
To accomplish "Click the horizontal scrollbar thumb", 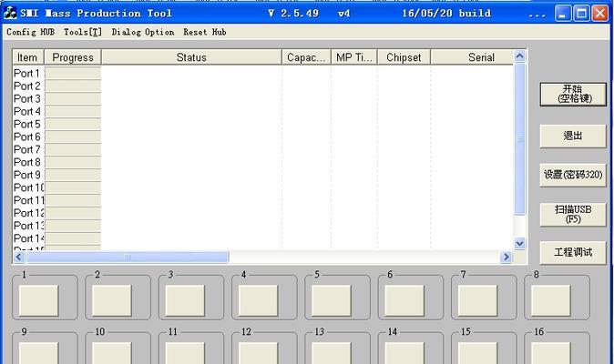I will (128, 257).
